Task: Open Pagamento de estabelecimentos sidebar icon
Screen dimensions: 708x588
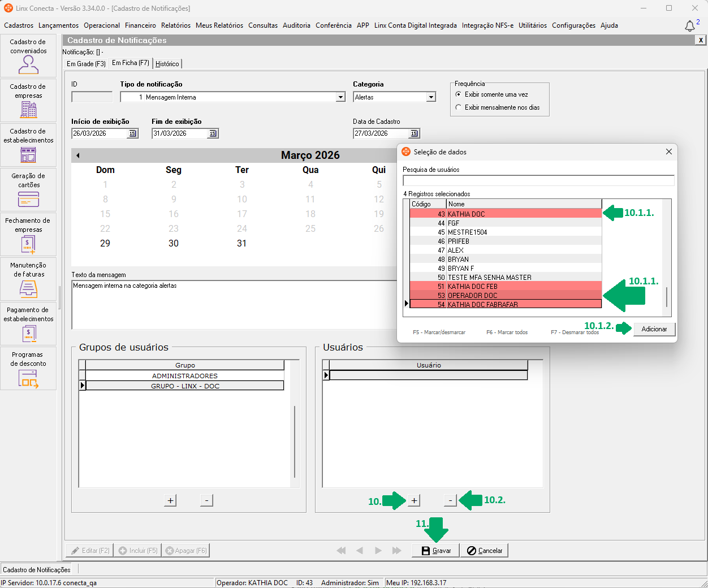Action: click(28, 323)
